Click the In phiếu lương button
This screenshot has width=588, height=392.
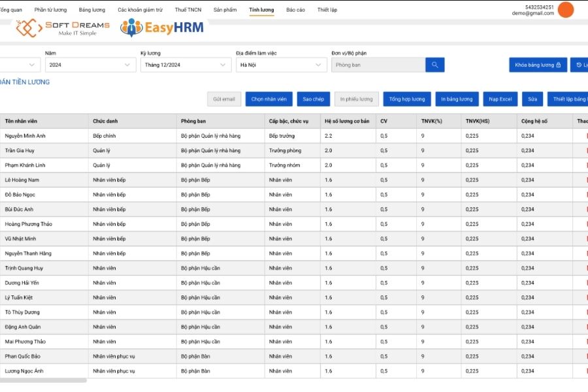(356, 99)
